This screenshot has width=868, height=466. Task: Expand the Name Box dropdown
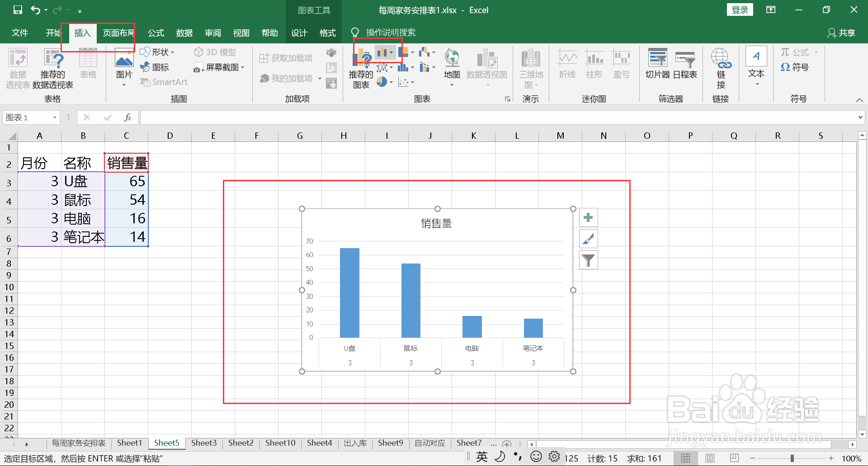55,118
